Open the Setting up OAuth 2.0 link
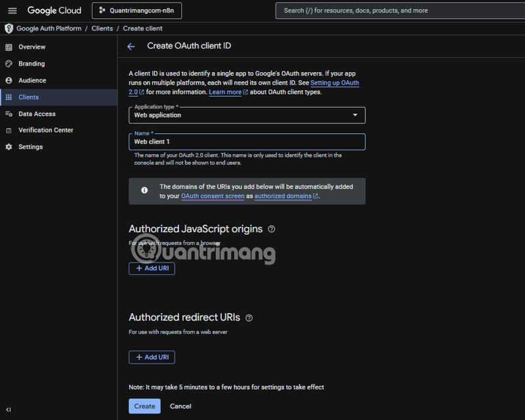Viewport: 525px width, 420px height. (335, 83)
